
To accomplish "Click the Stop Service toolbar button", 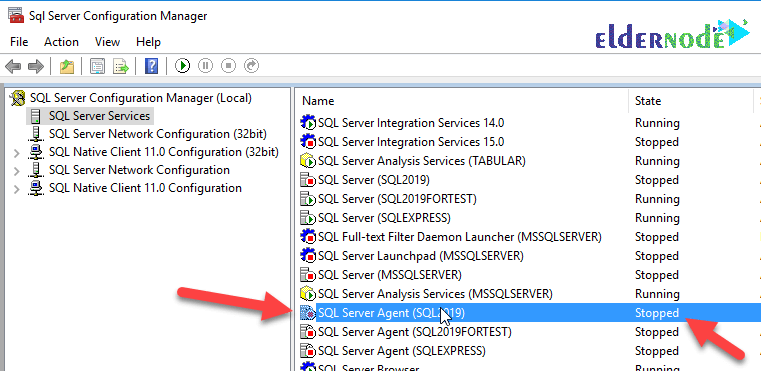I will pos(228,66).
